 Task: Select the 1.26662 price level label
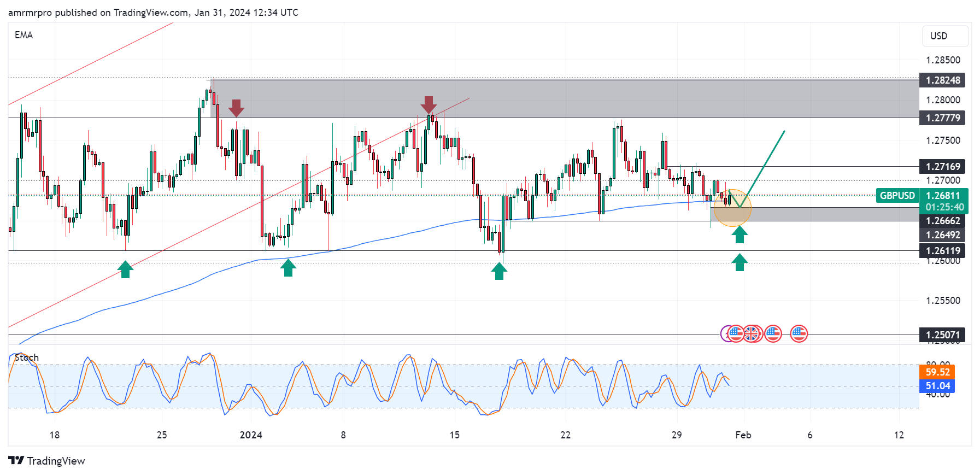pos(942,221)
